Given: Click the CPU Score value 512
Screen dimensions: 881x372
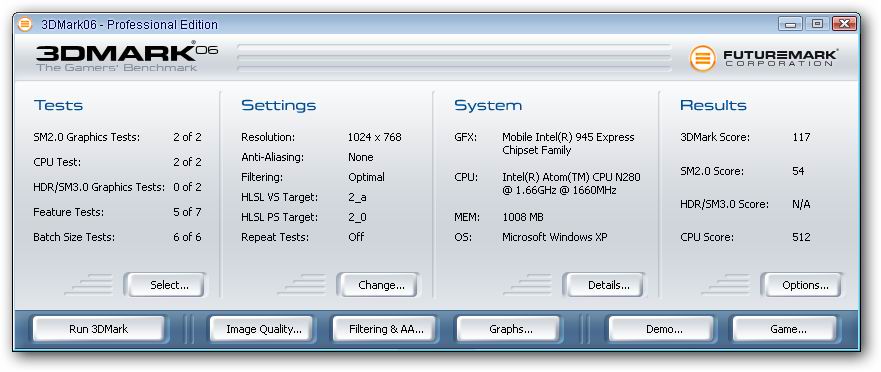Looking at the screenshot, I should click(801, 237).
